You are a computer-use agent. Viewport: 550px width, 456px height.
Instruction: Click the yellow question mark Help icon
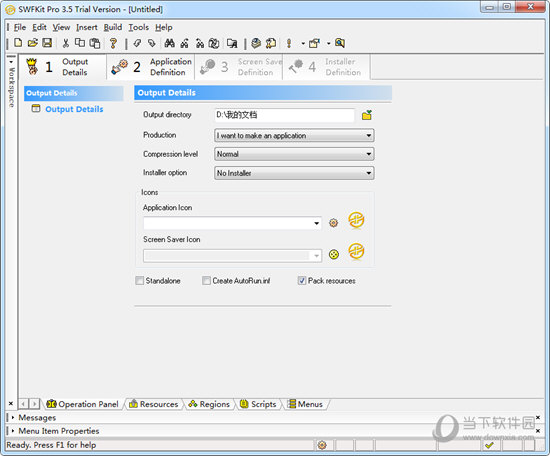tap(113, 43)
